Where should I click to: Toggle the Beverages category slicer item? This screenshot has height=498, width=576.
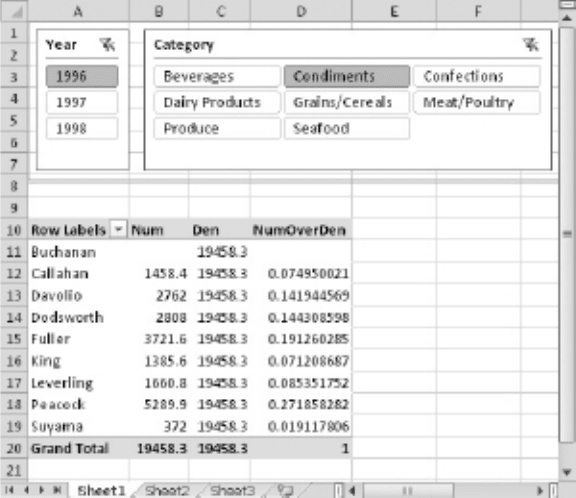point(217,76)
